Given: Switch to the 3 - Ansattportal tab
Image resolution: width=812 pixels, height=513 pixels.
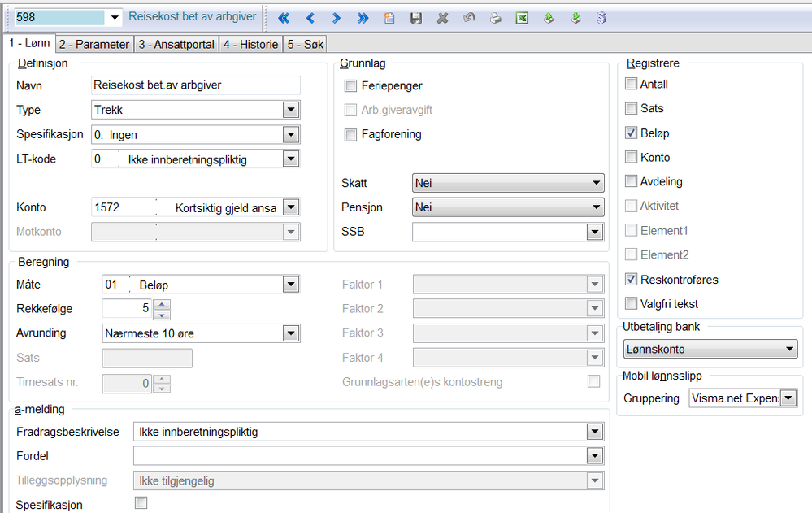Looking at the screenshot, I should click(x=176, y=44).
